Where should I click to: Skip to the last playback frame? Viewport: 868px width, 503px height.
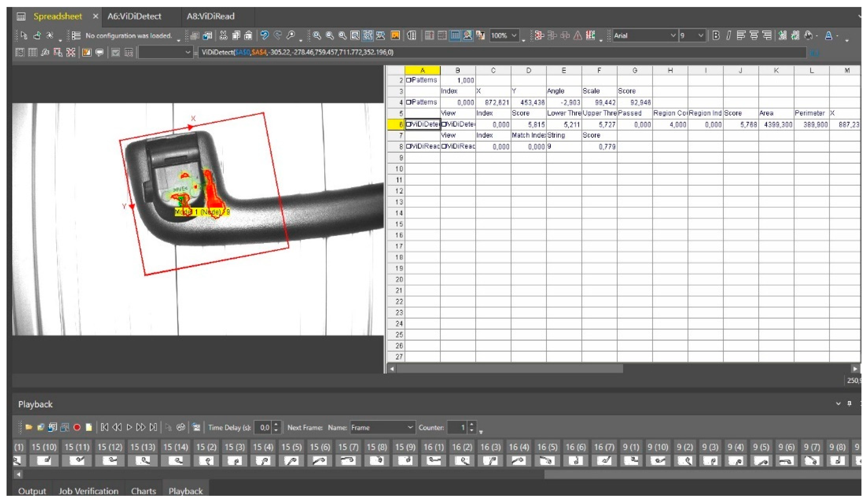click(x=153, y=427)
